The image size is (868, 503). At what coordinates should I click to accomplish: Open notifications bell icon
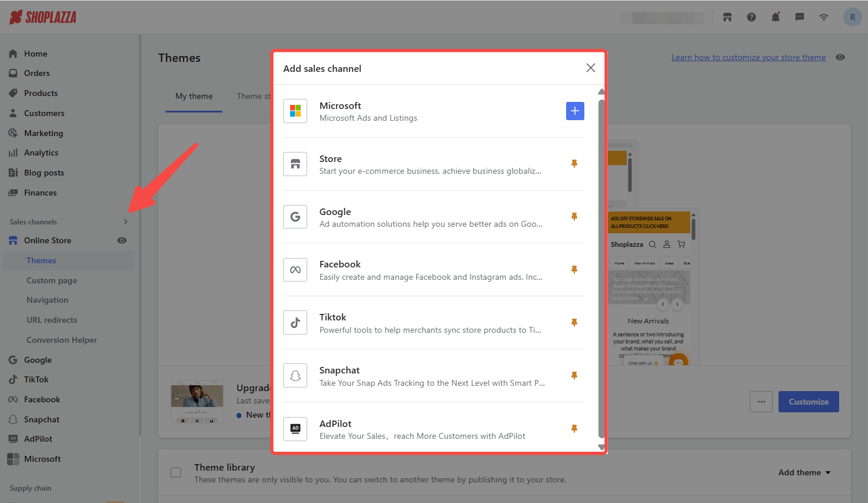click(x=776, y=17)
